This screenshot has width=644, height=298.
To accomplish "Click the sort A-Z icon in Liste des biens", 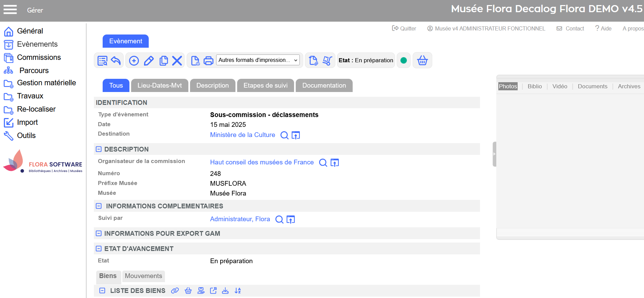I will (x=238, y=291).
